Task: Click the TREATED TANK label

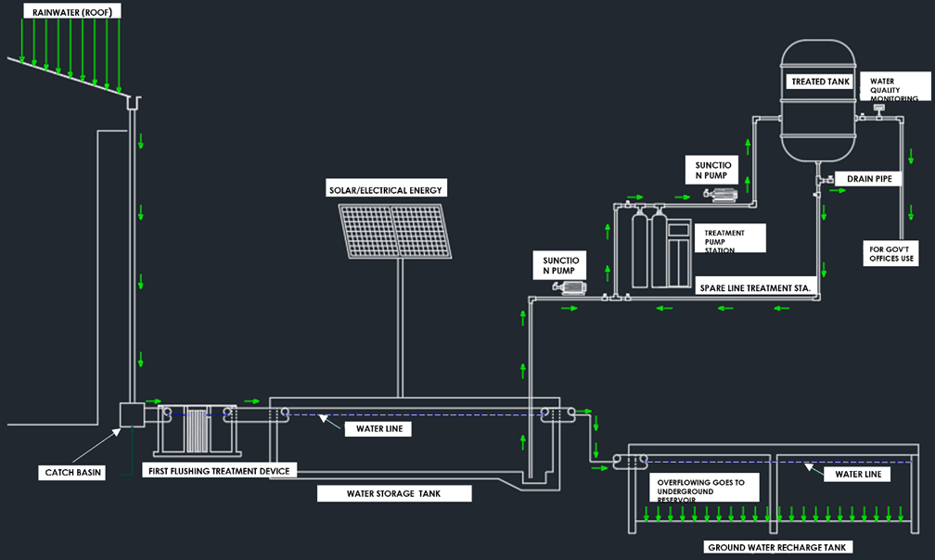Action: [x=819, y=82]
